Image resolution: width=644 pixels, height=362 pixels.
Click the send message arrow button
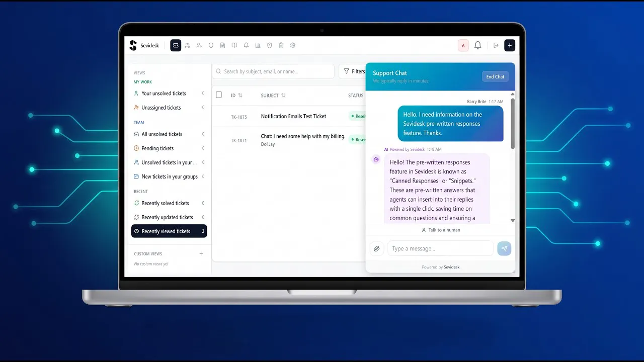pos(504,248)
